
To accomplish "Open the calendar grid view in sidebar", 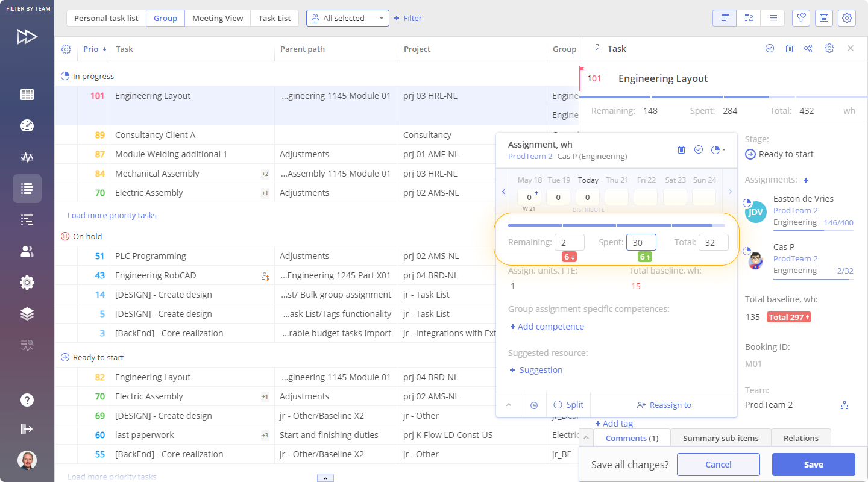I will click(27, 95).
